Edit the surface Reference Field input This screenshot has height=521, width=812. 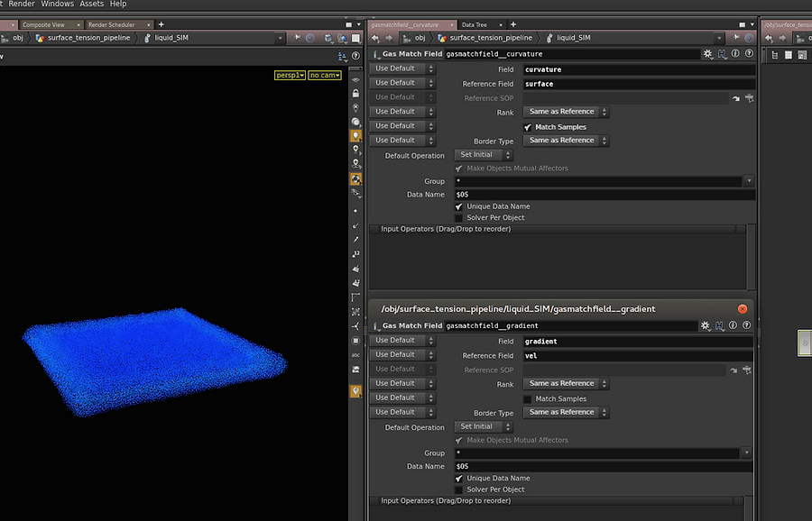tap(639, 84)
